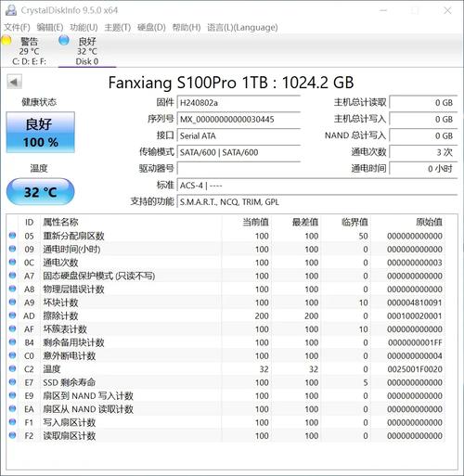
Task: Click status dot for row B4 剩余备用块计数
Action: click(12, 341)
